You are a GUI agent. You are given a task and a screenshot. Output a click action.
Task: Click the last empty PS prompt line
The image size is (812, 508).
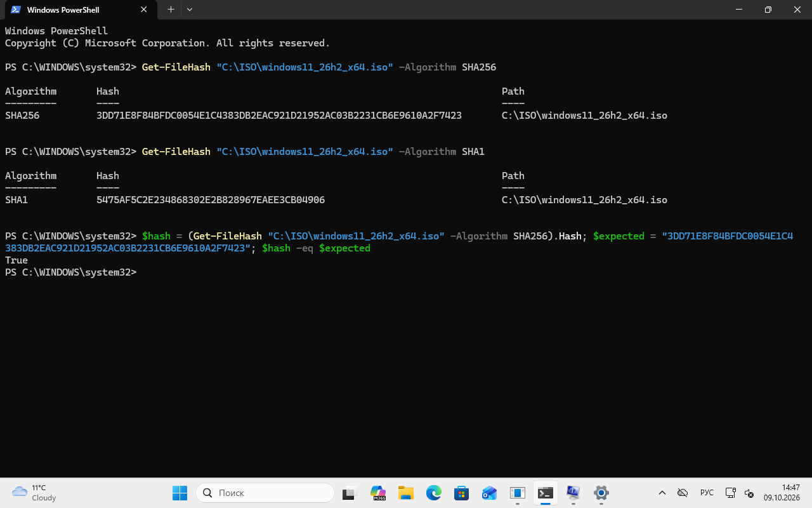pos(70,272)
